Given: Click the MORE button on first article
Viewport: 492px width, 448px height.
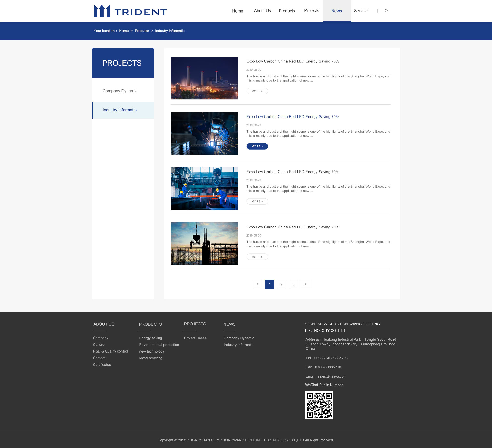Looking at the screenshot, I should pyautogui.click(x=257, y=91).
